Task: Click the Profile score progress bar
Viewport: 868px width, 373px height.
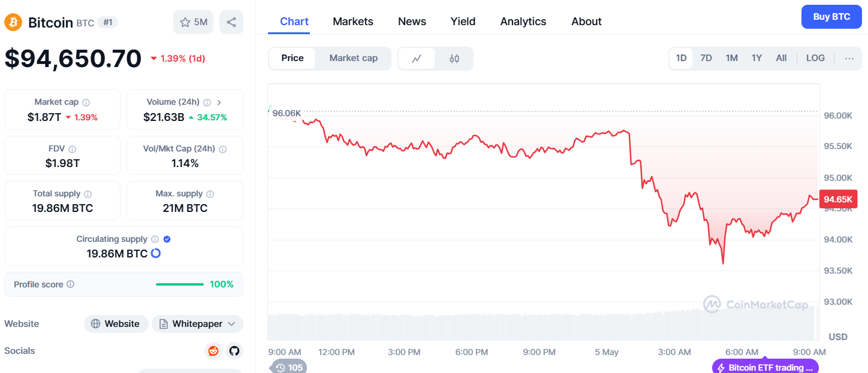Action: tap(179, 284)
